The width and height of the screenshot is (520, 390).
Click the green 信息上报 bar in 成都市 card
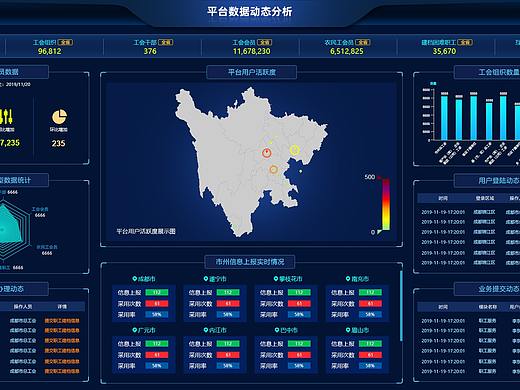click(157, 292)
